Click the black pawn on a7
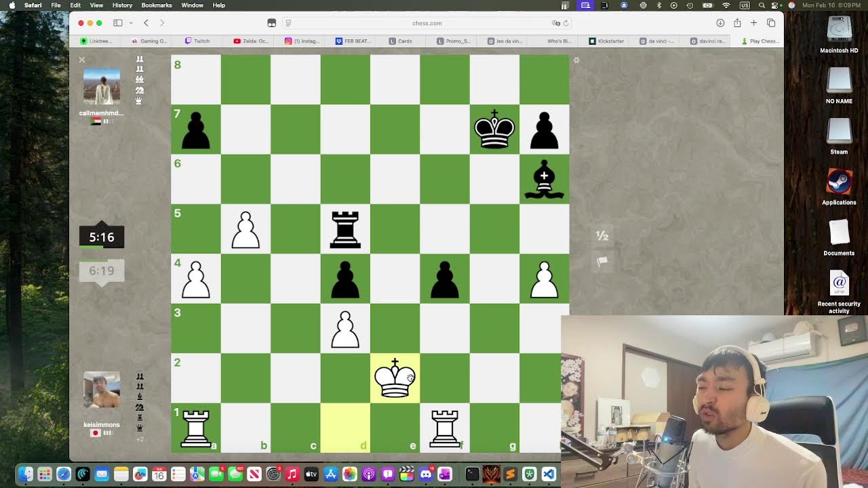Screen dimensions: 868x488 click(196, 129)
